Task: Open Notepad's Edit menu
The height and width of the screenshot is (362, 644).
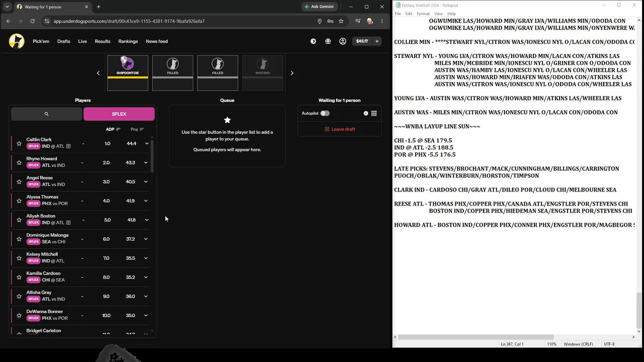Action: tap(409, 14)
